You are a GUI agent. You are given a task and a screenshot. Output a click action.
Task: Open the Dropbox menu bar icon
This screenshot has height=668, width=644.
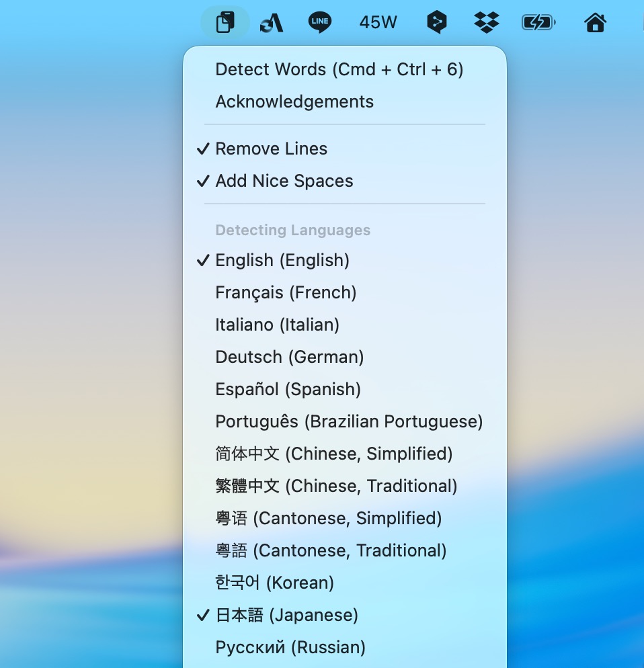point(486,23)
